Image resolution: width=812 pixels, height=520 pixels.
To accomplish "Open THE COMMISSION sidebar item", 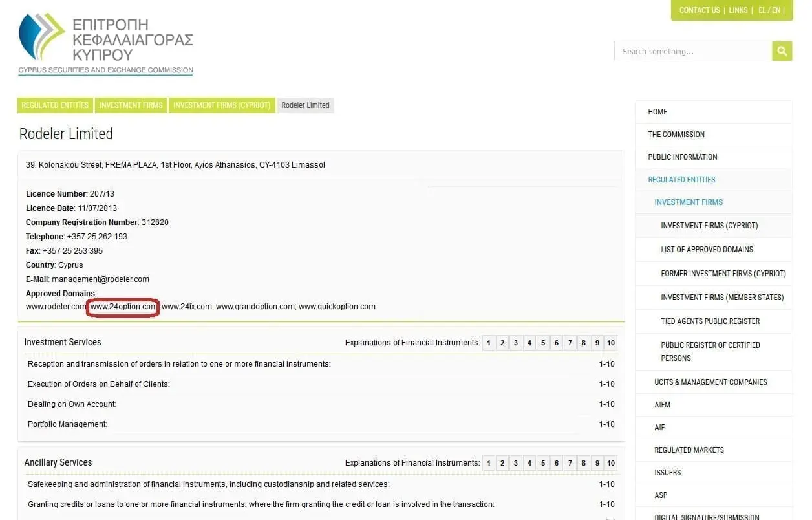I will coord(714,135).
